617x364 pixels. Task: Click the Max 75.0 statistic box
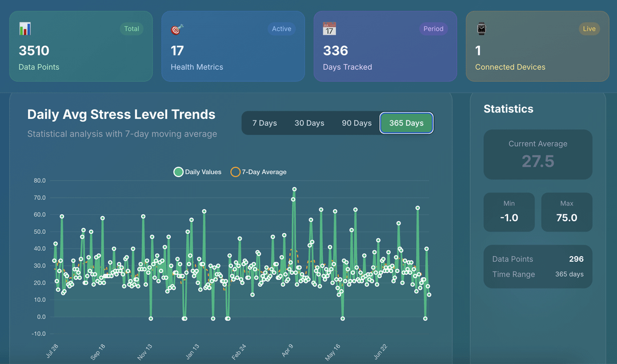(567, 212)
